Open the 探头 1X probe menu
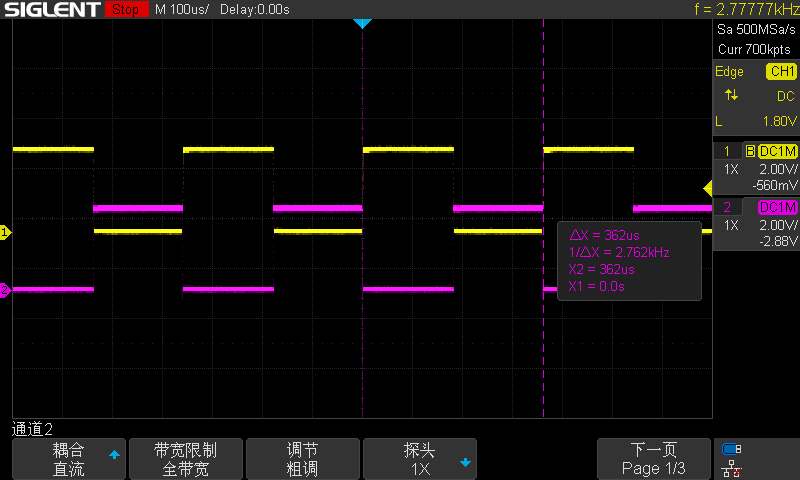Viewport: 800px width, 480px height. point(419,459)
